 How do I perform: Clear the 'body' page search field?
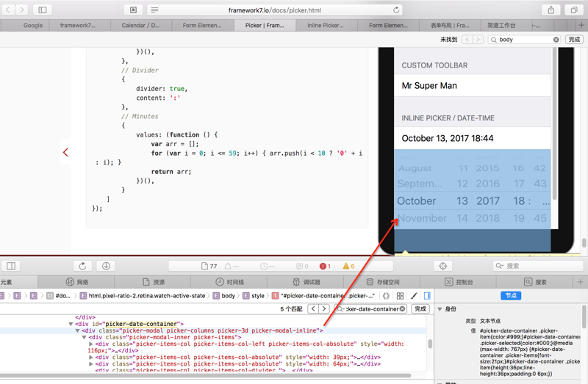556,40
